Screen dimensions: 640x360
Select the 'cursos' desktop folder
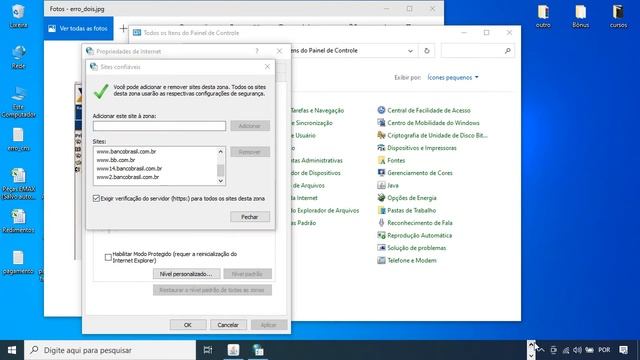click(x=618, y=16)
